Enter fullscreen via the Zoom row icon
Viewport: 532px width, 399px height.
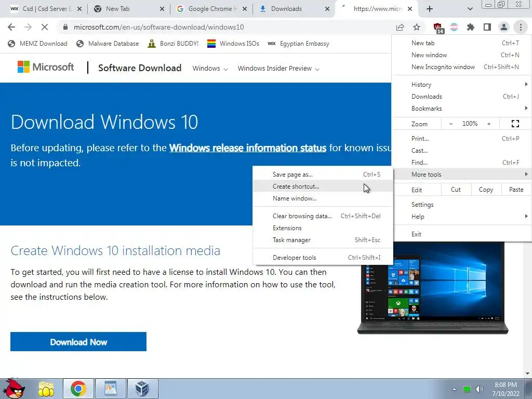(515, 124)
